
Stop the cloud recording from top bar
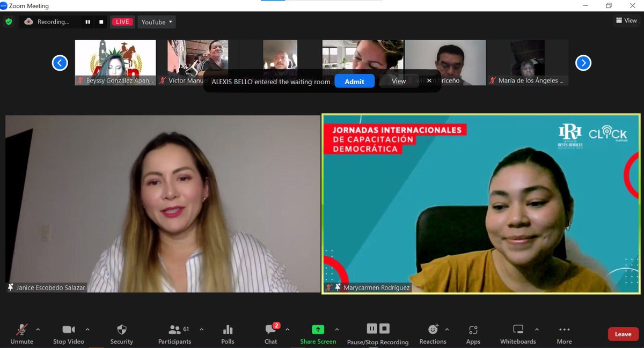point(101,22)
